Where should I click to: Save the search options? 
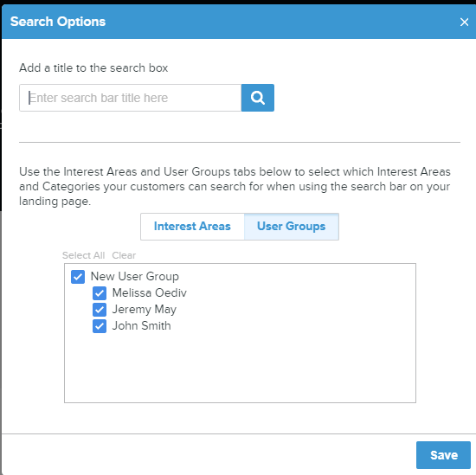pos(443,455)
